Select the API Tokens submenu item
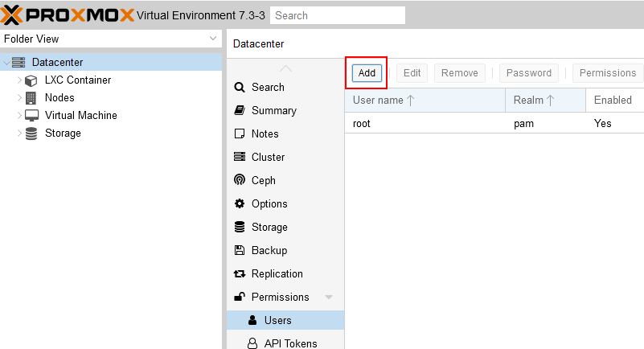 (x=285, y=343)
